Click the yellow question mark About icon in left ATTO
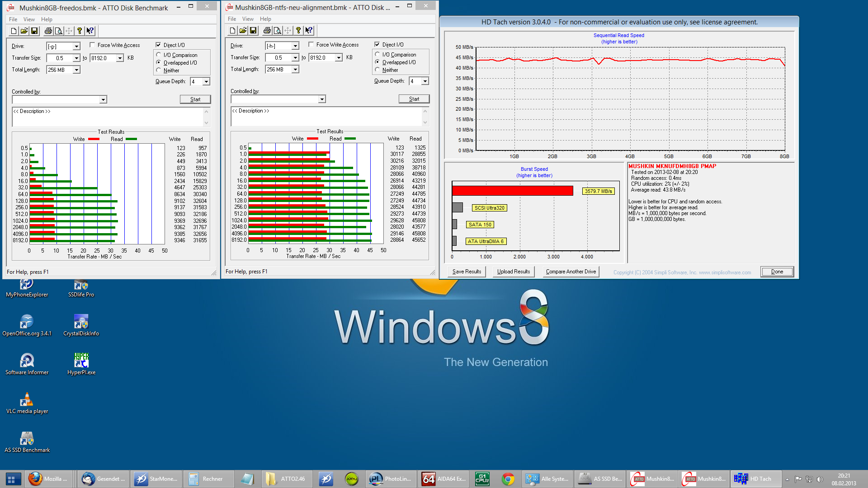Screen dimensions: 868x488 tap(80, 31)
